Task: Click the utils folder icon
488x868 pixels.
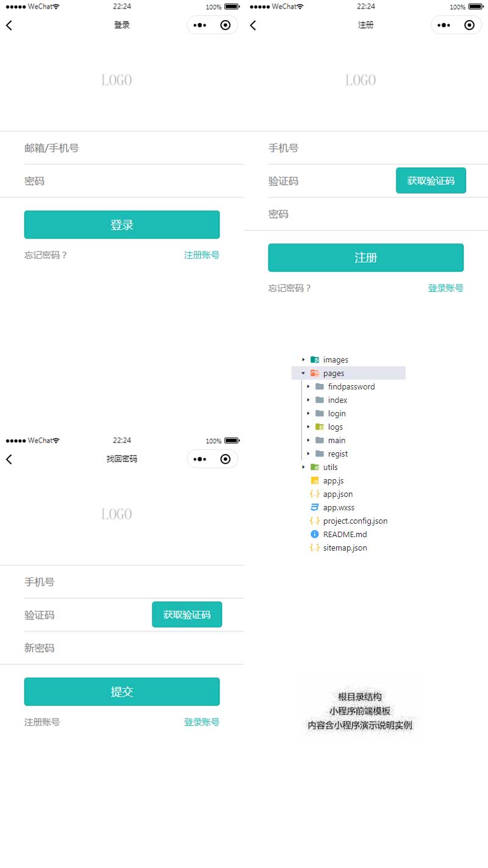Action: click(315, 467)
